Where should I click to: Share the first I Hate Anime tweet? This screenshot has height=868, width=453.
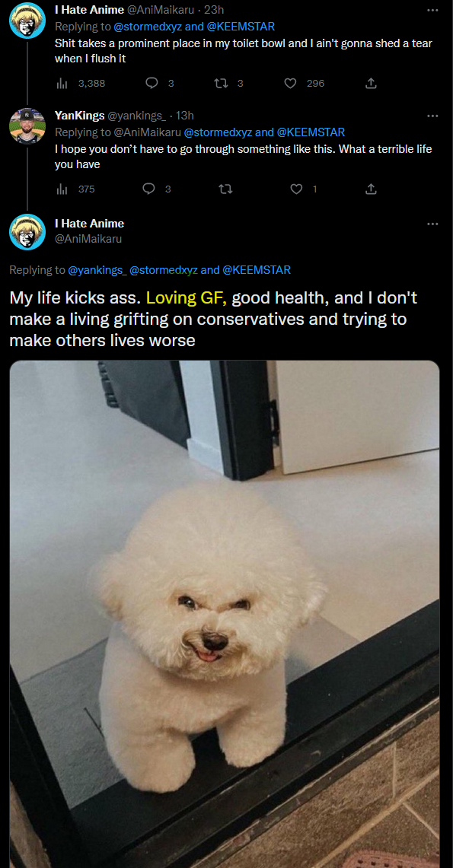click(x=371, y=84)
